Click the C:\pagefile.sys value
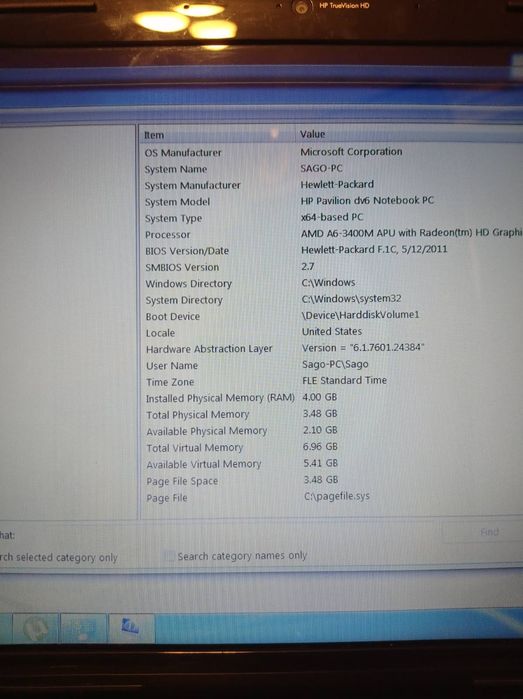 337,496
